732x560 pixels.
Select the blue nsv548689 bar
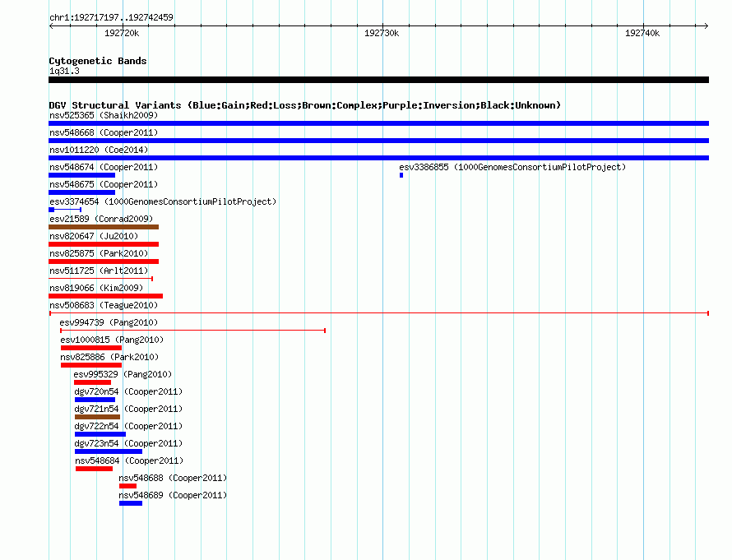pos(131,503)
